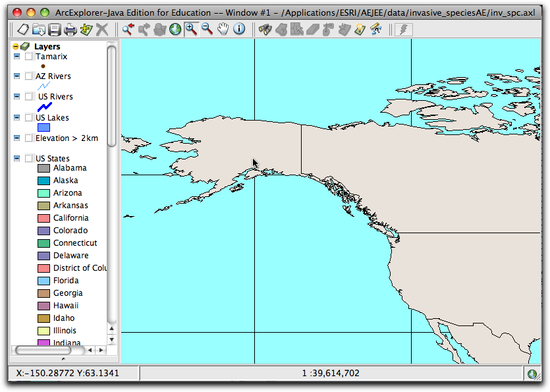Click the New project toolbar icon
This screenshot has width=550, height=392.
(x=23, y=29)
